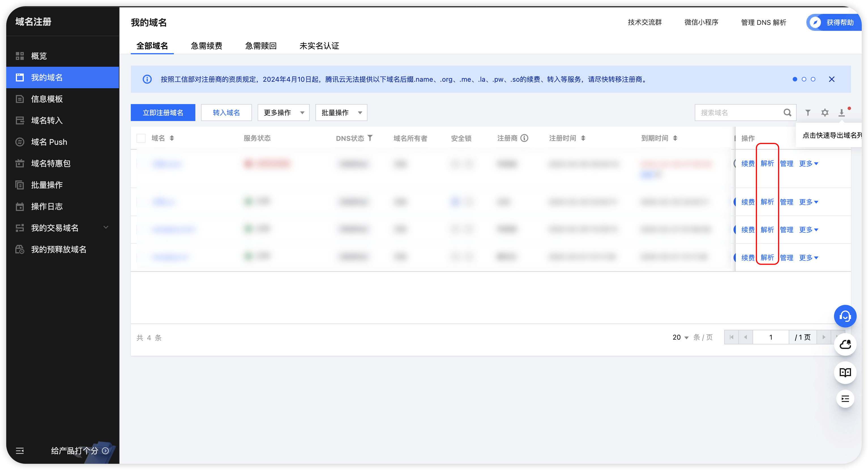
Task: Click 管理 DNS 解析 link
Action: (x=763, y=22)
